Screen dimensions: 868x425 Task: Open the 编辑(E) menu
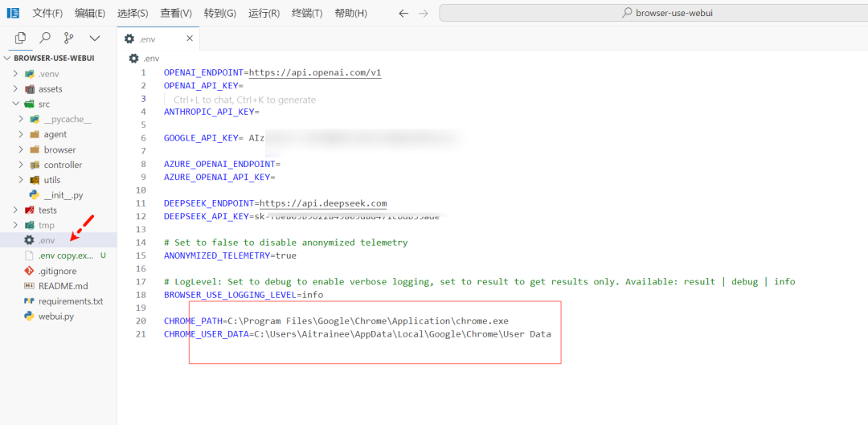pos(90,14)
